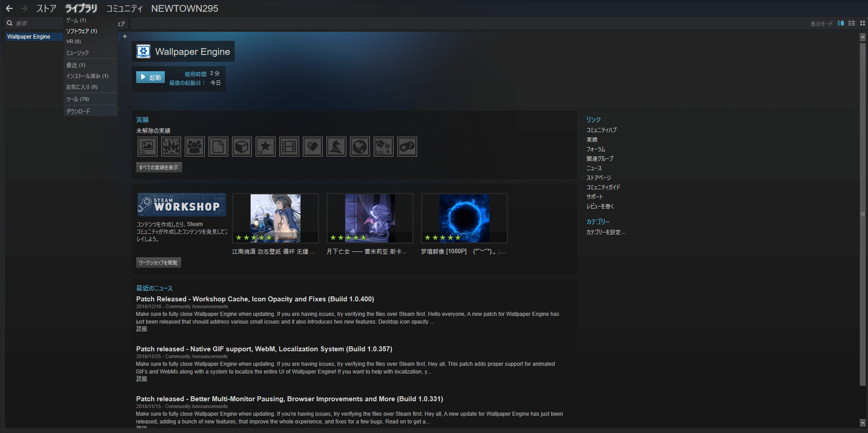Open 月下亡女 workshop thumbnail
Screen dimensions: 868x433
pyautogui.click(x=370, y=218)
